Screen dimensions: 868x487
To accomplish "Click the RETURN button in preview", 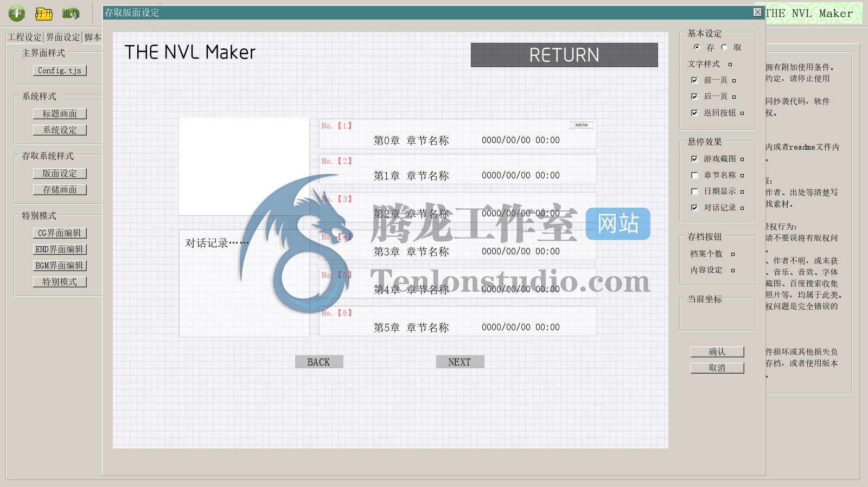I will tap(564, 55).
